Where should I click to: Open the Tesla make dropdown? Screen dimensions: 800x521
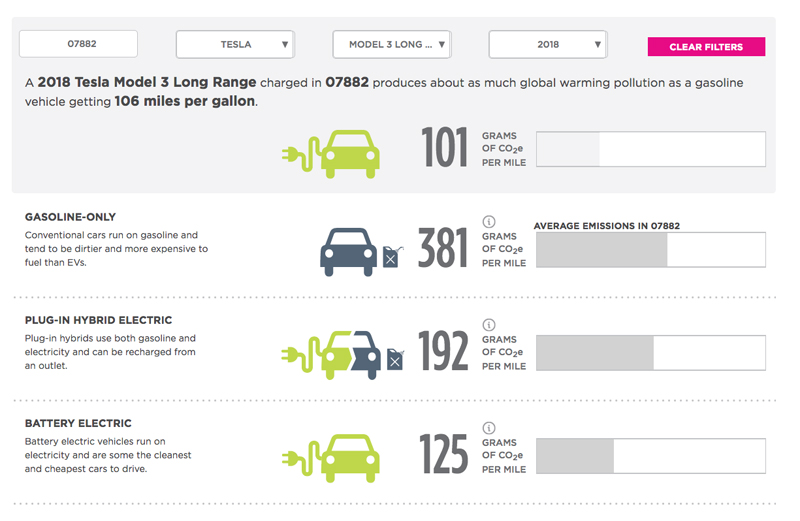[x=235, y=44]
